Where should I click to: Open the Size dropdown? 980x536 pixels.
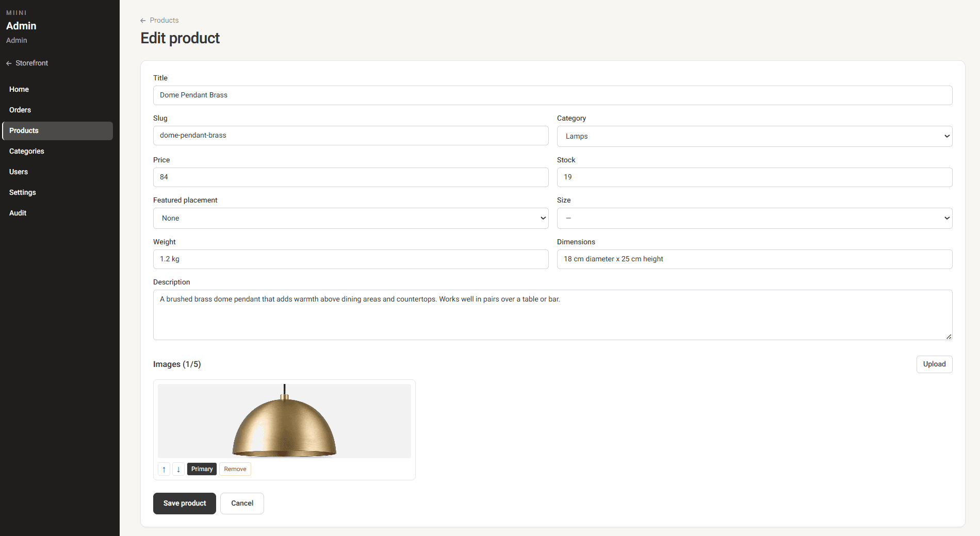(x=755, y=218)
